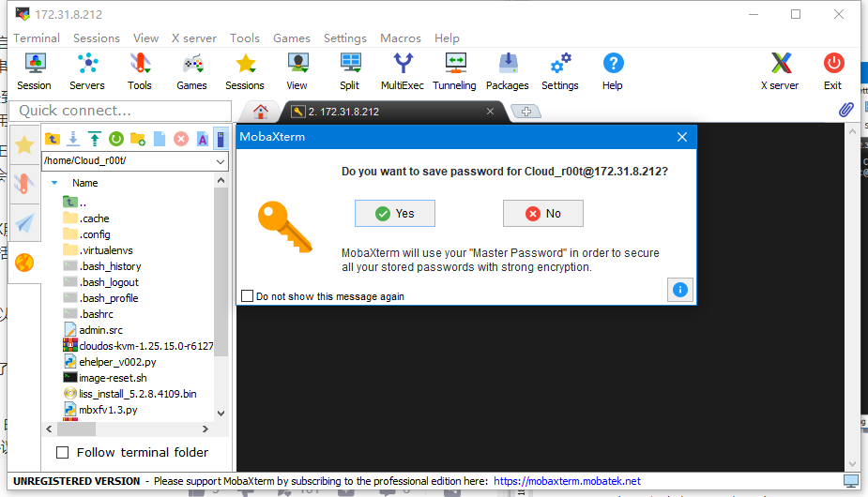Click the download file arrow icon
Screen dimensions: 868x497
(73, 139)
